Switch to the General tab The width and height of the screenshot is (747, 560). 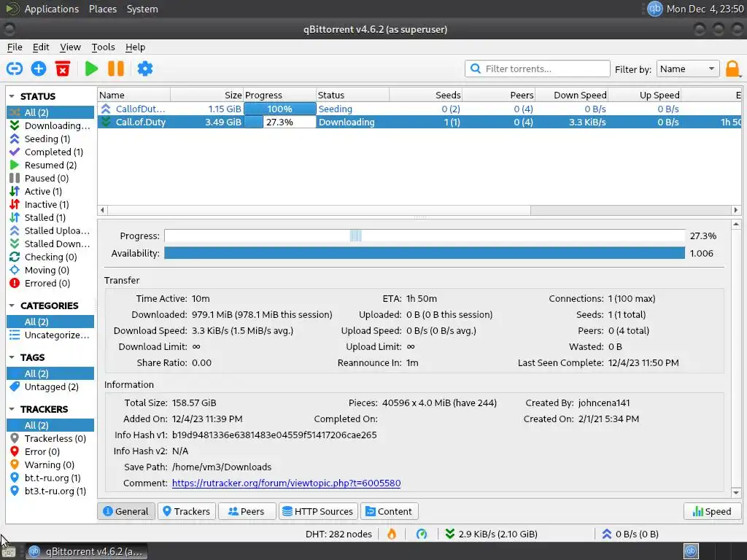pos(126,511)
